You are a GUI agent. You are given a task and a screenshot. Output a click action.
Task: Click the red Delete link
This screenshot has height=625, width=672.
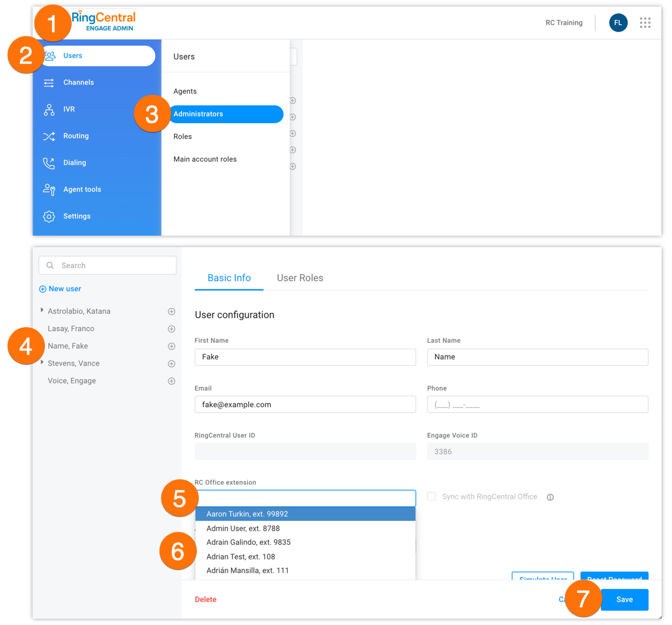tap(206, 600)
